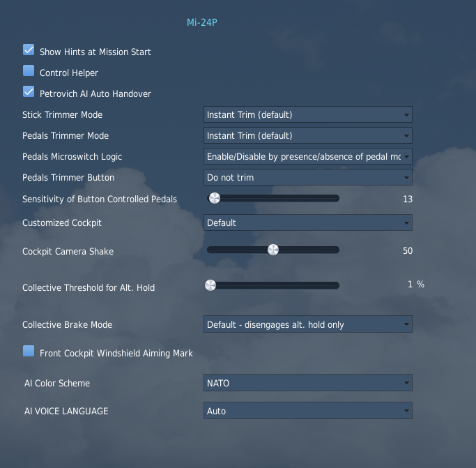Click the 'Front Cockpit Windshield Aiming Mark' label
This screenshot has height=468, width=476.
coord(116,354)
